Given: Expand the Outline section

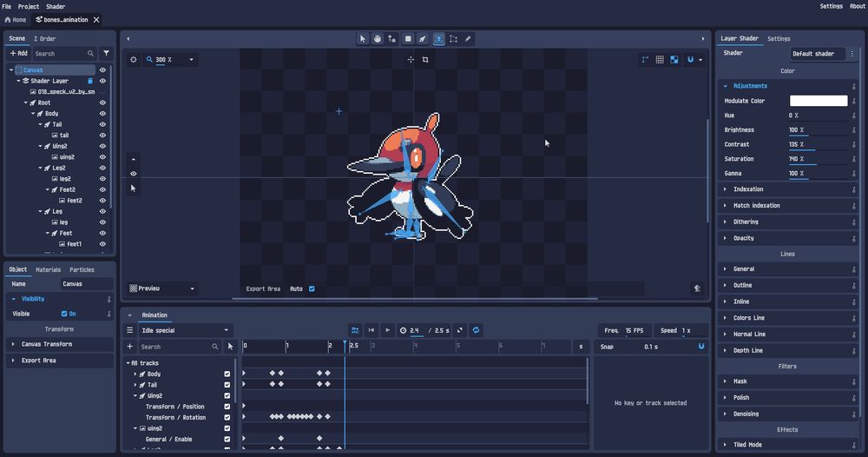Looking at the screenshot, I should tap(786, 285).
